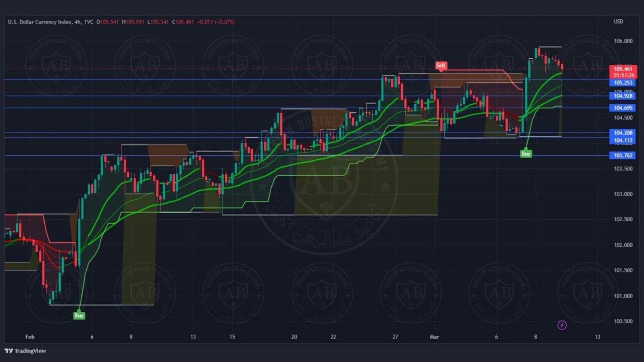
Task: Select the 104.208 price level label
Action: pyautogui.click(x=623, y=133)
